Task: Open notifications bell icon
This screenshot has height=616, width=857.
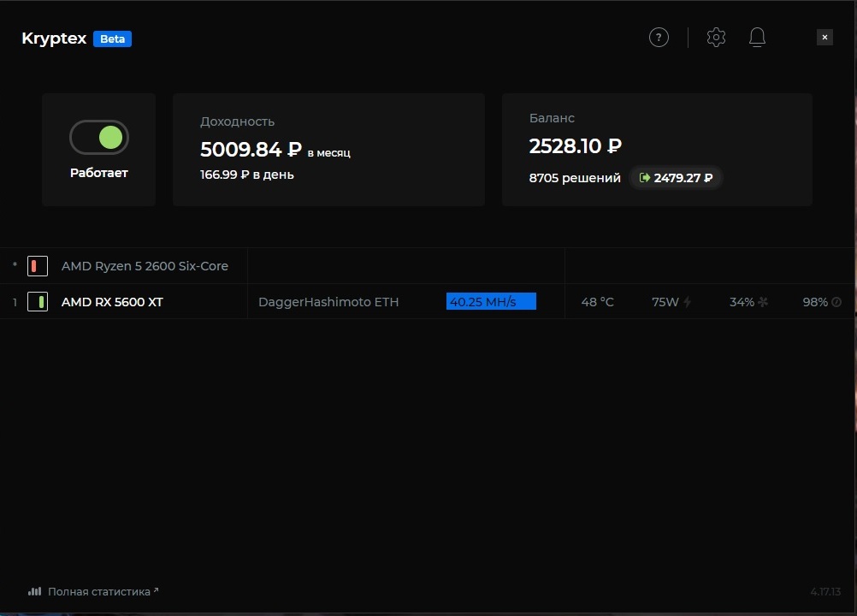Action: [757, 37]
